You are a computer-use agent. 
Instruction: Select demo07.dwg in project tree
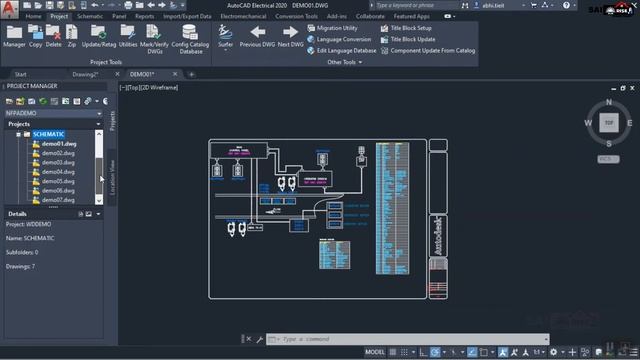pos(58,200)
